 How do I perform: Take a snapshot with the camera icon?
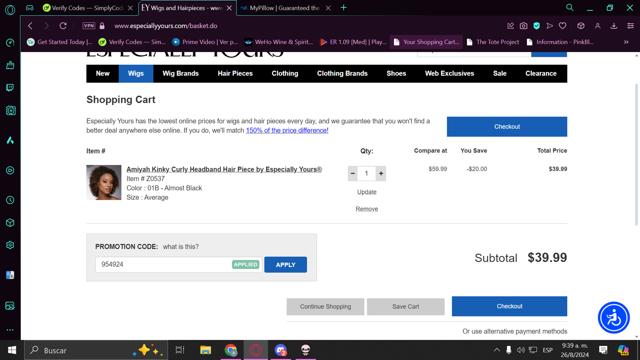(524, 26)
